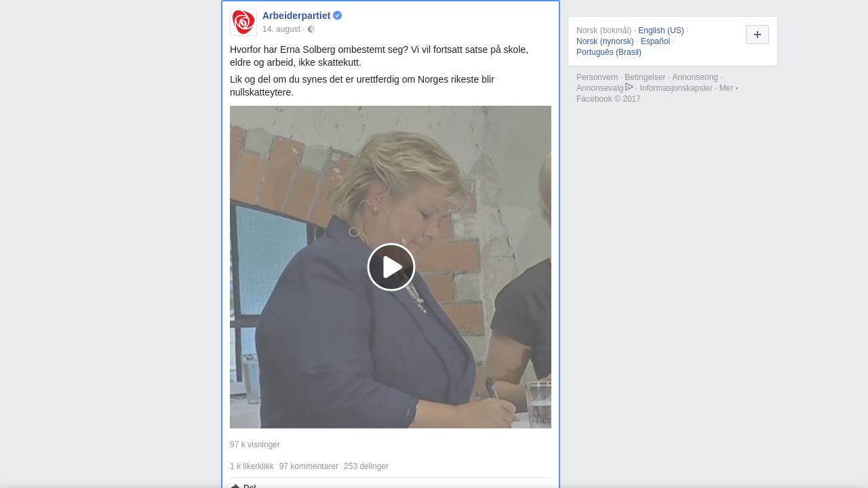
Task: Expand the Mer footer dropdown
Action: 729,88
